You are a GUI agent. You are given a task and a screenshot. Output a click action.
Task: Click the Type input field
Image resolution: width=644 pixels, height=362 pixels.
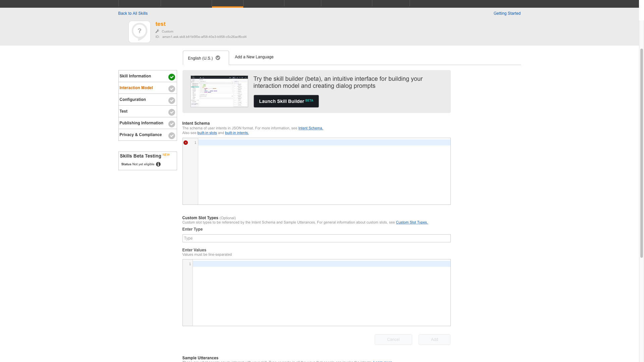click(316, 238)
